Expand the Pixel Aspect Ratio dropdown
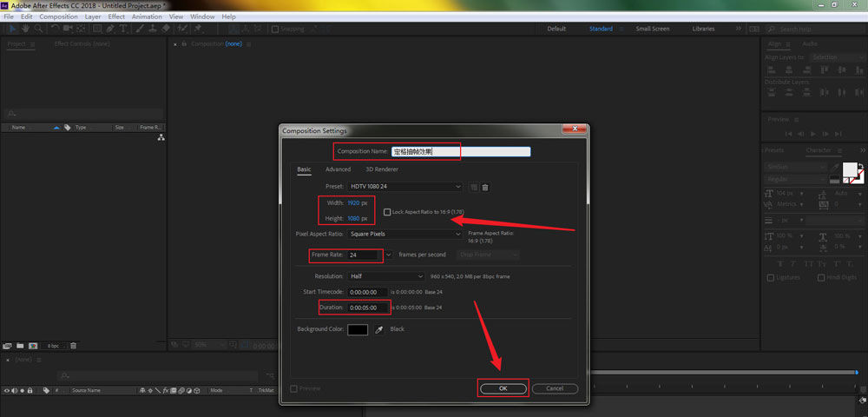The image size is (868, 417). [x=404, y=234]
